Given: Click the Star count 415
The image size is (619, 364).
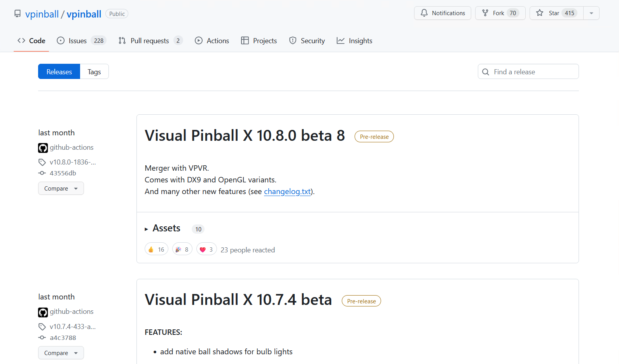Looking at the screenshot, I should pyautogui.click(x=570, y=13).
